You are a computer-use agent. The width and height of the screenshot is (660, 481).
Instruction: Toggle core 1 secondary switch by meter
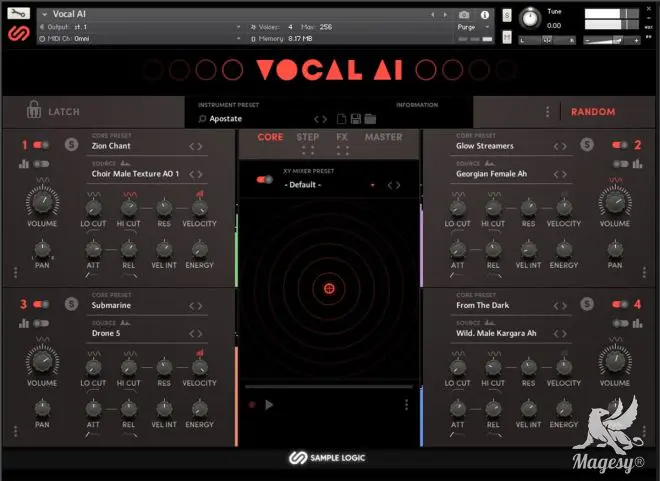tap(41, 164)
